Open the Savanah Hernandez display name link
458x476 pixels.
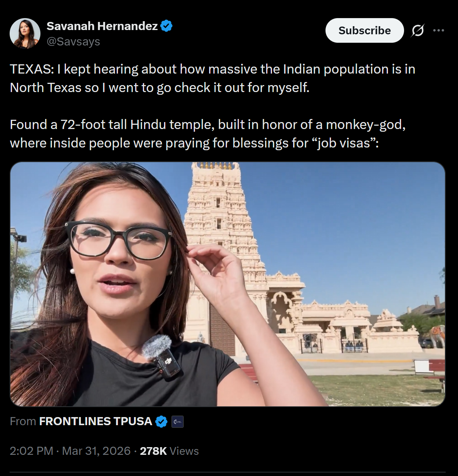pyautogui.click(x=102, y=26)
